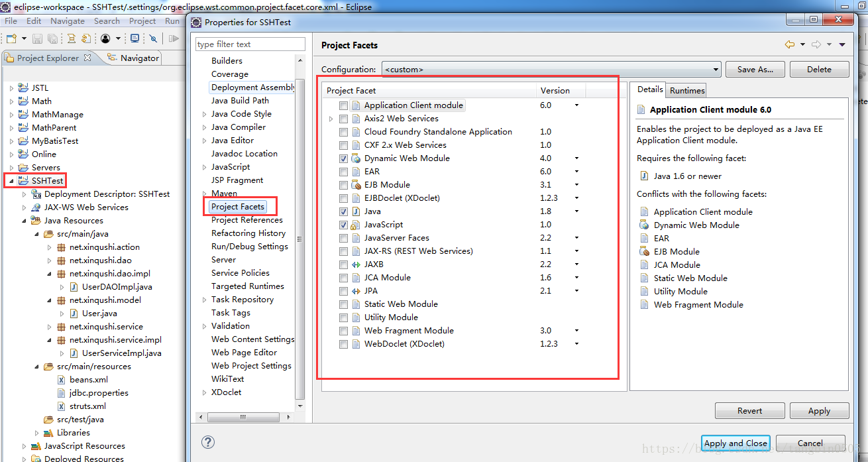The height and width of the screenshot is (462, 868).
Task: Open the Java facet version dropdown
Action: [576, 211]
